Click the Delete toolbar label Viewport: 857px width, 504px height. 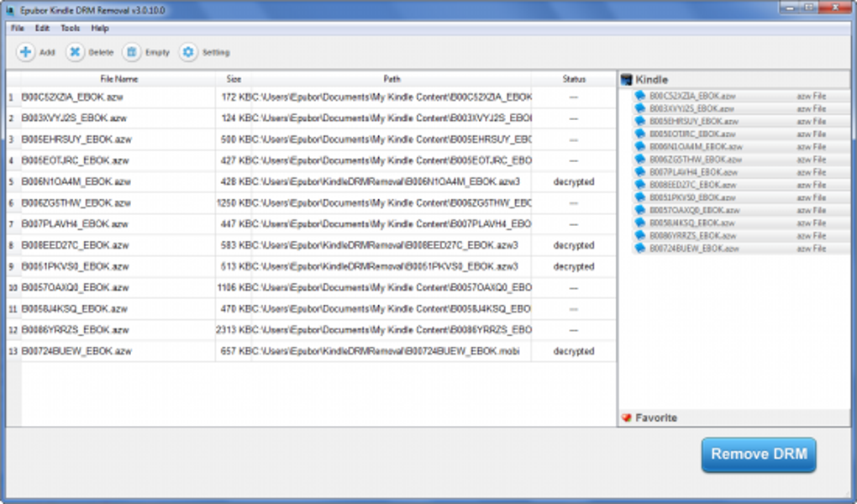tap(101, 52)
